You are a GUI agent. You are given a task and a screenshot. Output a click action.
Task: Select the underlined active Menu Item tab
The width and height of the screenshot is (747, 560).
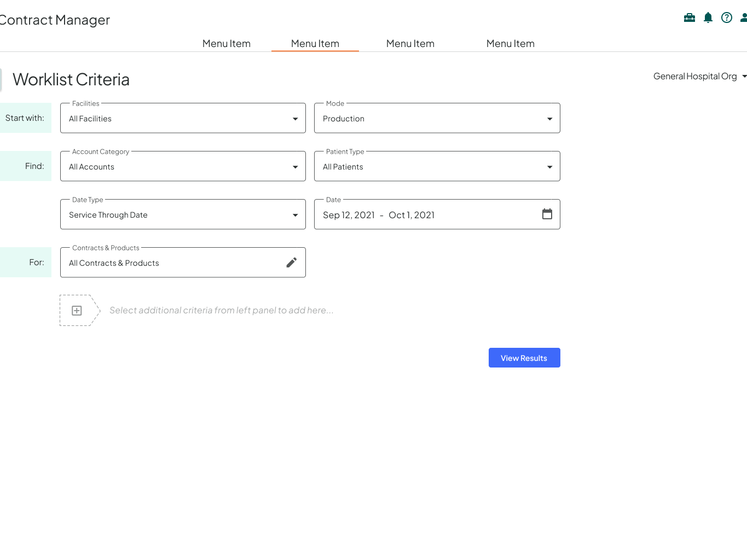[315, 44]
